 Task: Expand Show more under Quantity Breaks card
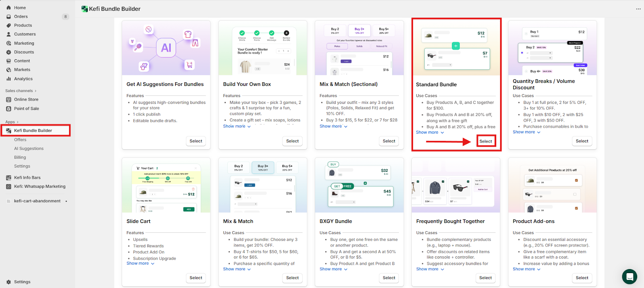[x=526, y=132]
